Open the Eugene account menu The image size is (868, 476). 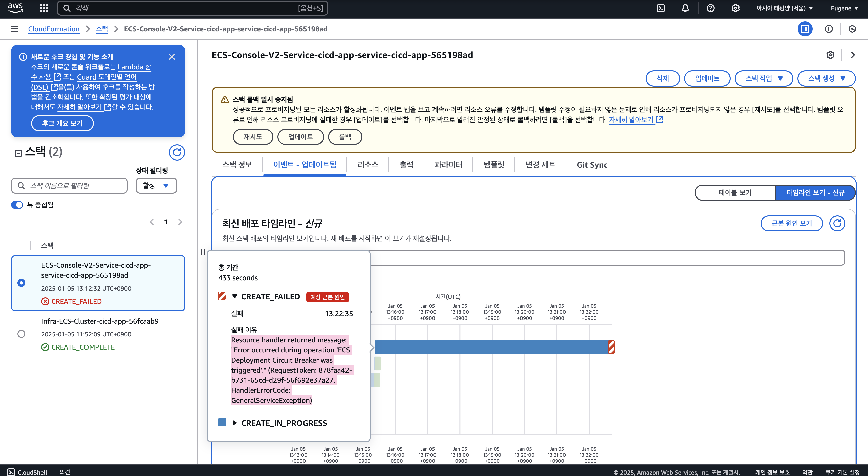(844, 8)
